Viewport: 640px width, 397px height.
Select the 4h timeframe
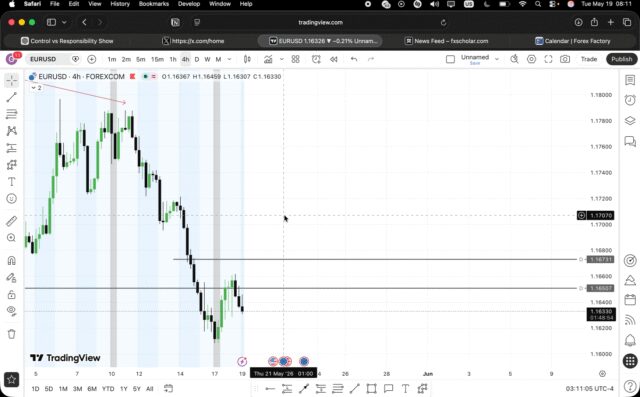[x=185, y=59]
